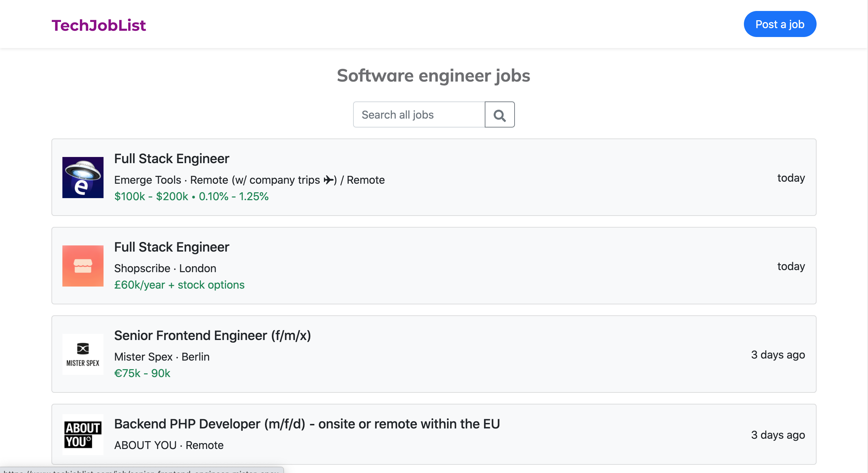
Task: Click the €75k - 90k salary text
Action: (x=142, y=373)
